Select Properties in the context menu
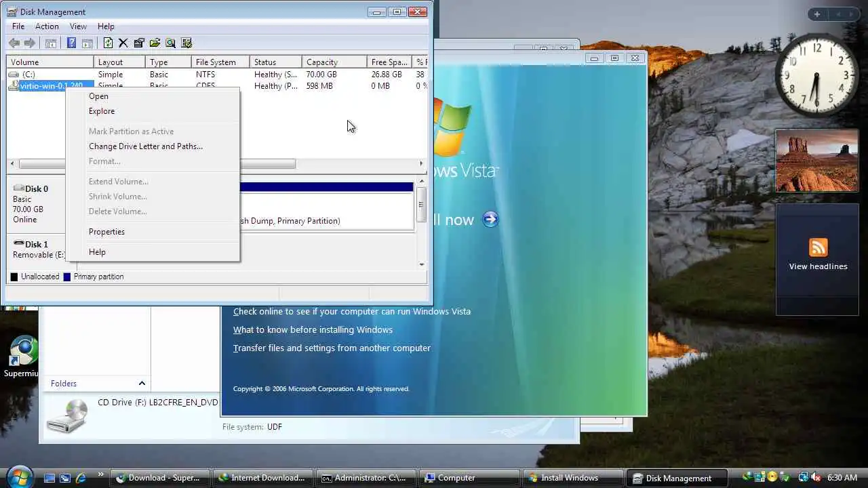 [153, 232]
